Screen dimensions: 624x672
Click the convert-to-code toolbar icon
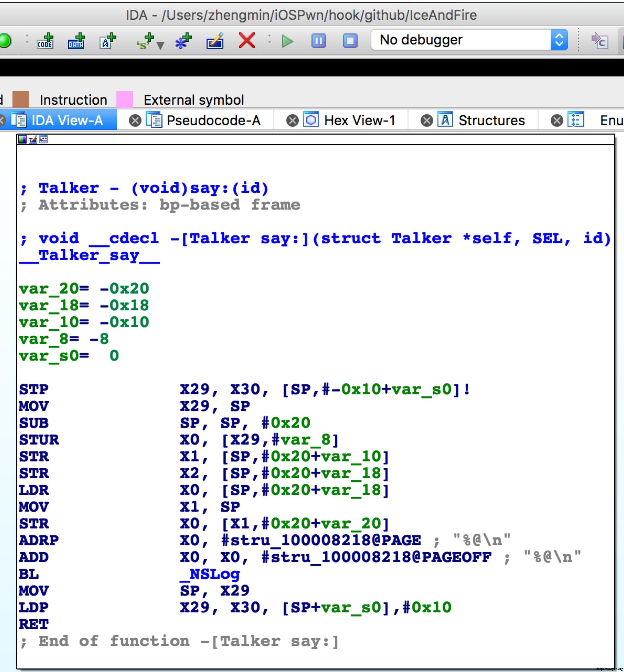pyautogui.click(x=45, y=41)
